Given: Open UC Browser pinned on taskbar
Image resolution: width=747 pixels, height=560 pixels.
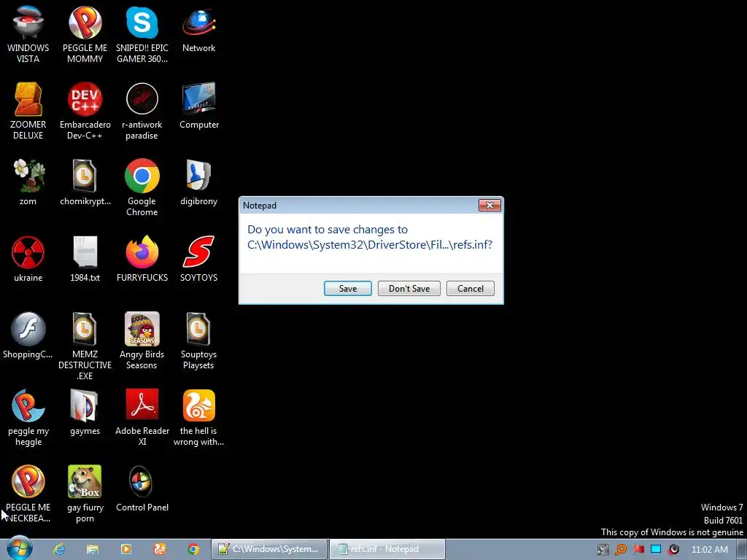Looking at the screenshot, I should pos(160,549).
